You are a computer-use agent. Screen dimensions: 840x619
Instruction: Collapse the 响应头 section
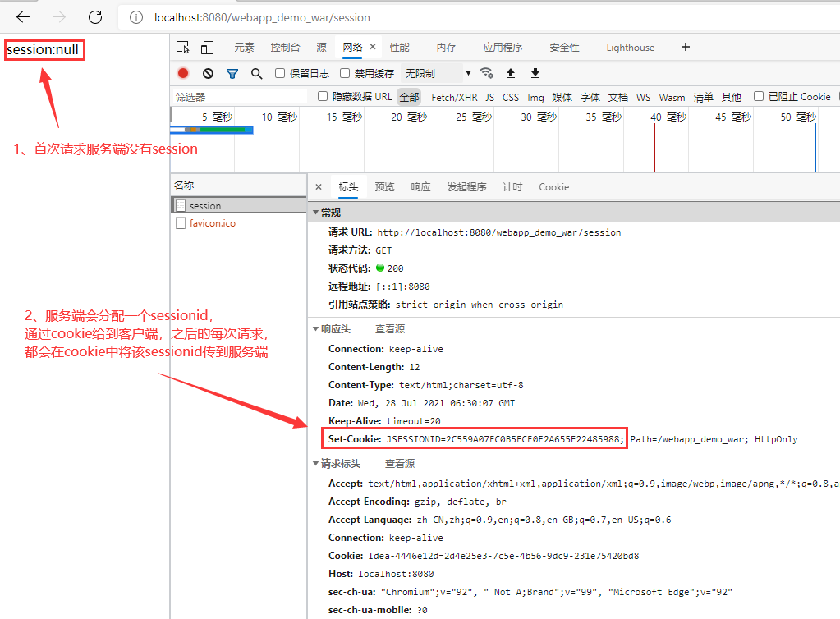[x=315, y=328]
